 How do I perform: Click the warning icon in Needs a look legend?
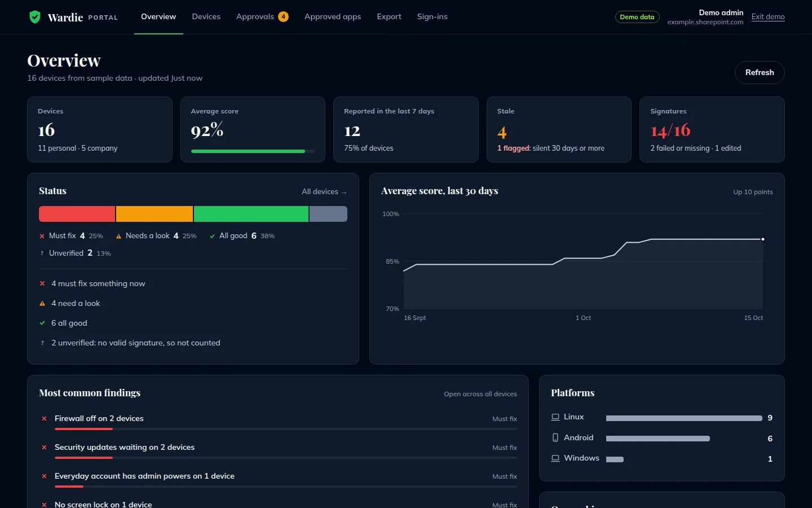click(118, 236)
